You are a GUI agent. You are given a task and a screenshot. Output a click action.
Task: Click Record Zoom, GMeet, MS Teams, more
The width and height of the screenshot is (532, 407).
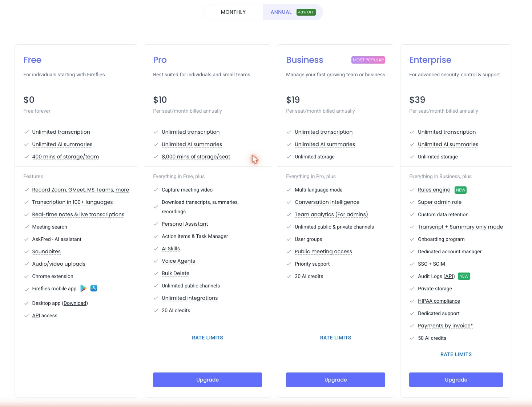(80, 190)
